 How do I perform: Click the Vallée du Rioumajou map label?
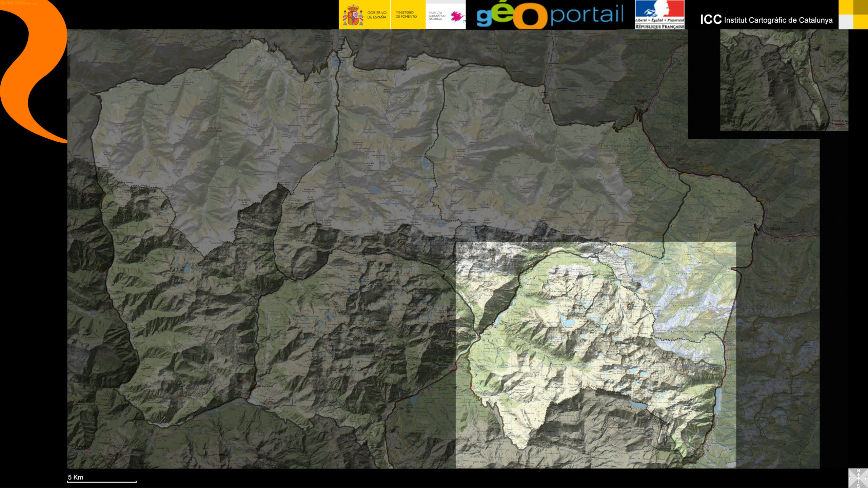(x=214, y=129)
